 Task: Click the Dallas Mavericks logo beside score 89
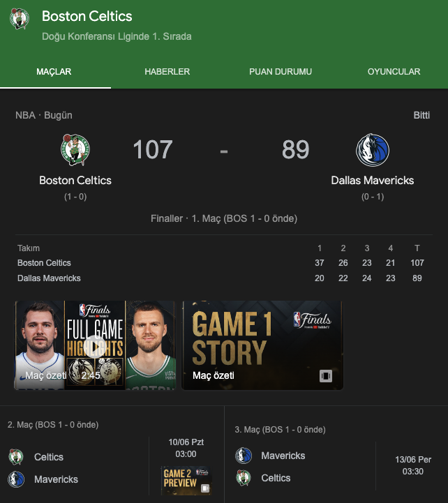373,150
